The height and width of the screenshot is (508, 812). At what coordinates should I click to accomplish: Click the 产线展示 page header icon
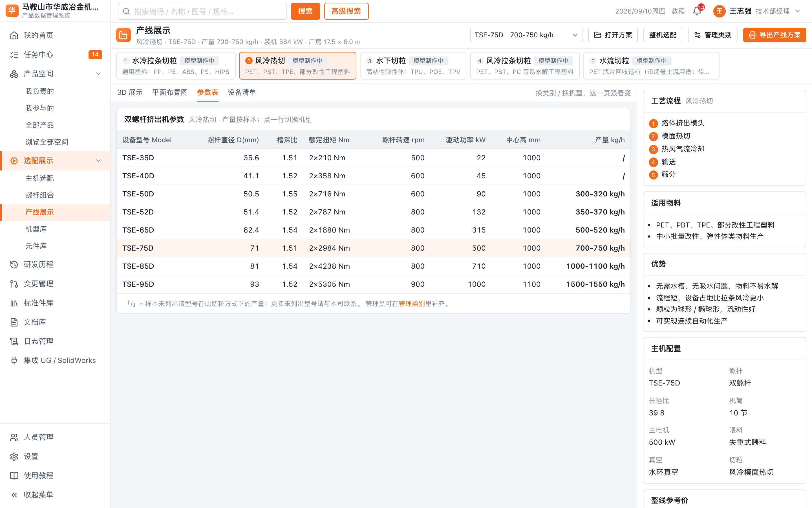pos(123,35)
